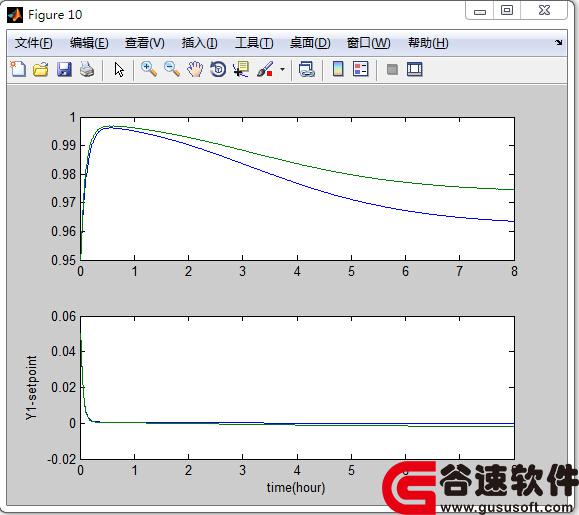Open the 插入(I) menu

(x=199, y=43)
